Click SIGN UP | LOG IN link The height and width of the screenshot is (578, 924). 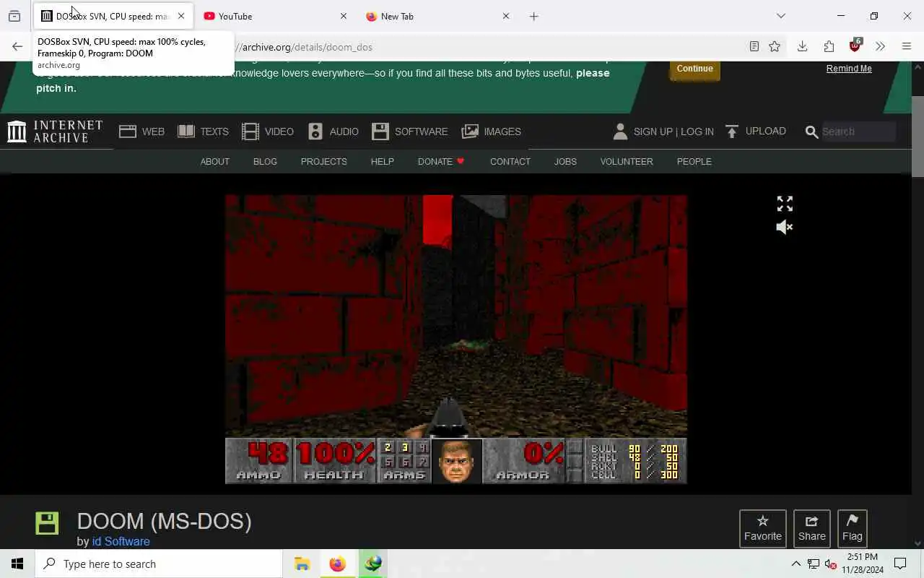[x=674, y=131]
